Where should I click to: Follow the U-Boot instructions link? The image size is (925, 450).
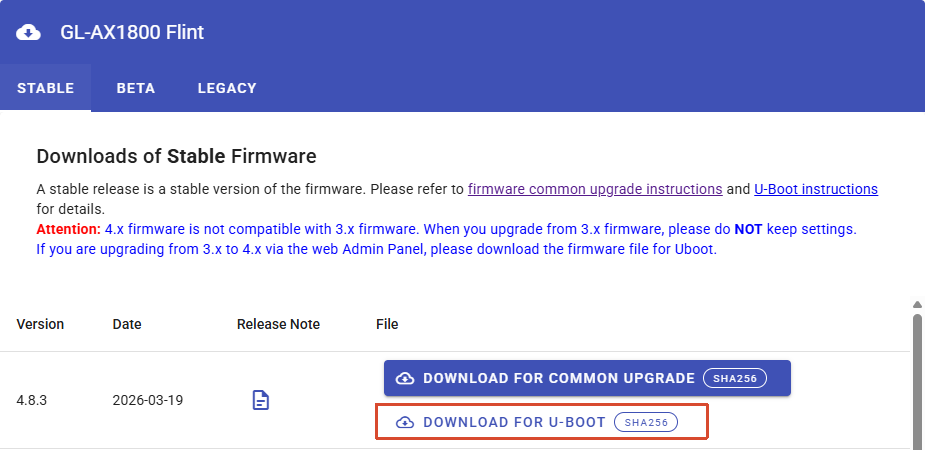click(x=816, y=189)
